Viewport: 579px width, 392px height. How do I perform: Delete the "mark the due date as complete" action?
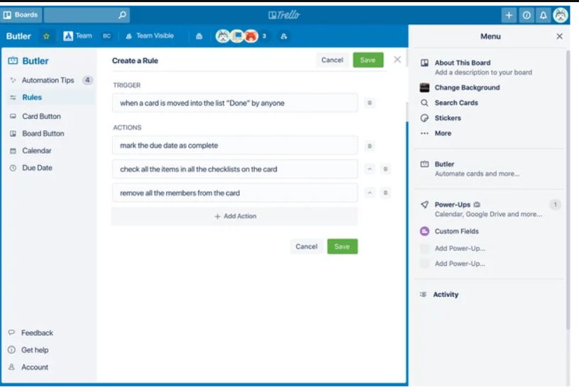coord(369,146)
